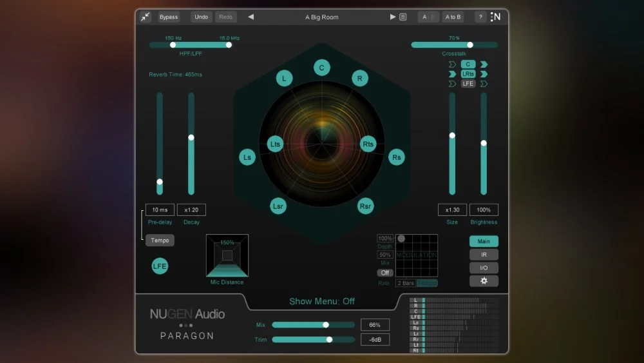Click the Trim slider handle
Viewport: 644px width, 363px height.
(329, 340)
